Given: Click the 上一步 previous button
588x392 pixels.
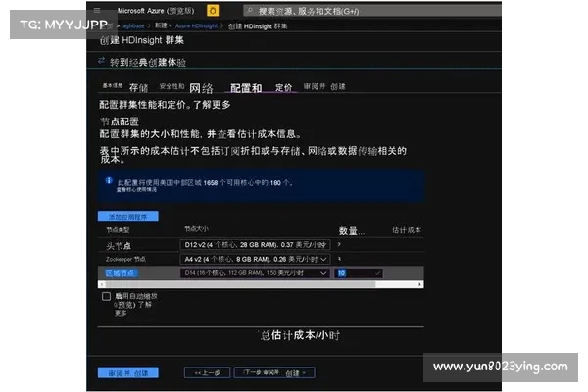Looking at the screenshot, I should click(212, 372).
